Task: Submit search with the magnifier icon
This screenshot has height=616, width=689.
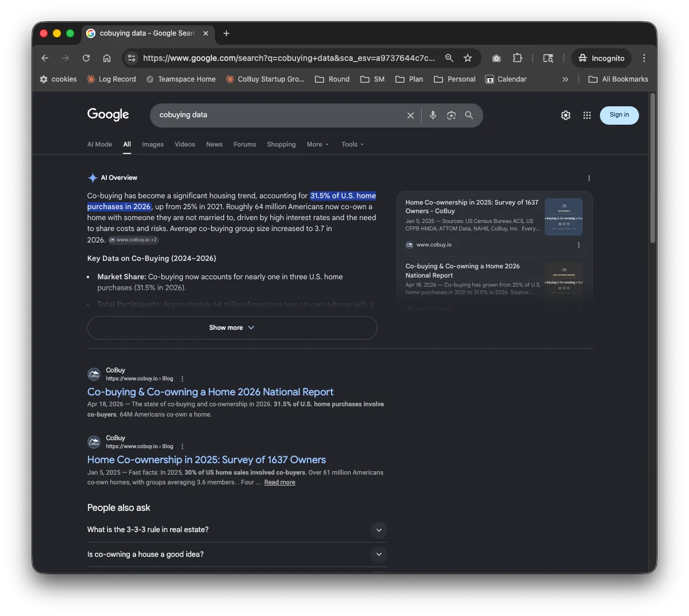Action: point(469,115)
